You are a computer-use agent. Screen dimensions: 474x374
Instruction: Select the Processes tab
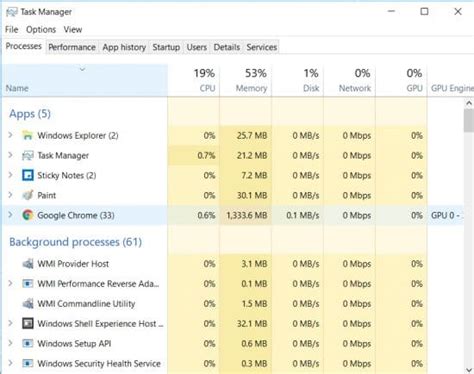pos(24,46)
